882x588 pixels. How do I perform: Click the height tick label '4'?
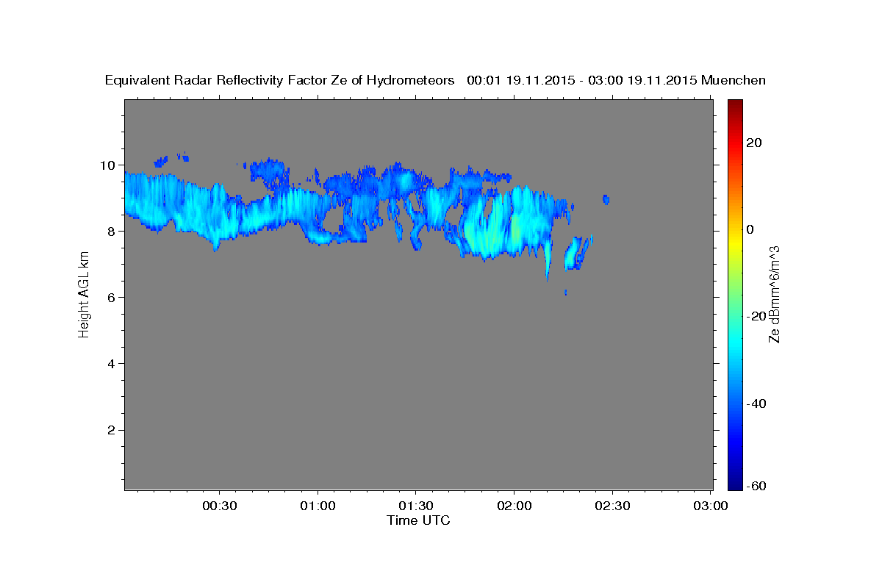tap(110, 364)
